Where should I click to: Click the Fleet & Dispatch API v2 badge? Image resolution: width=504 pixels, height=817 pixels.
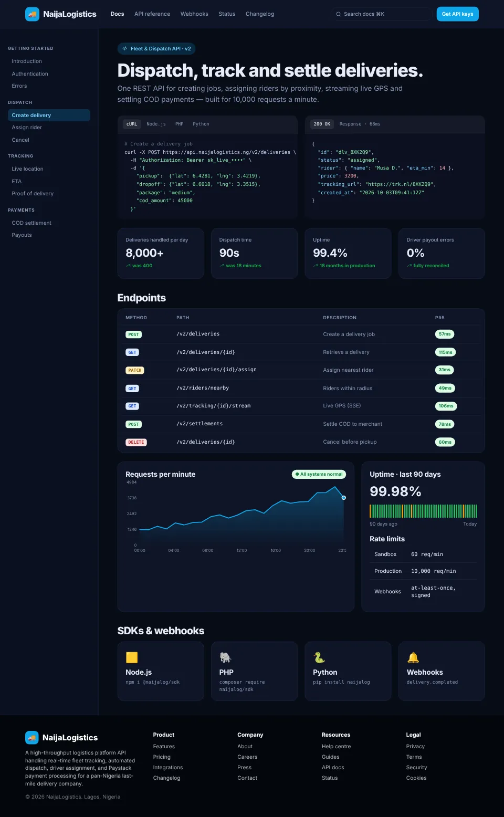pos(156,48)
